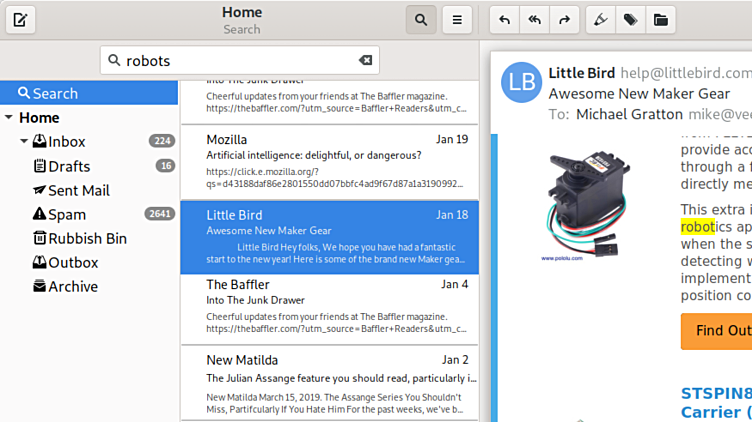Collapse the Home account tree
752x423 pixels.
9,118
